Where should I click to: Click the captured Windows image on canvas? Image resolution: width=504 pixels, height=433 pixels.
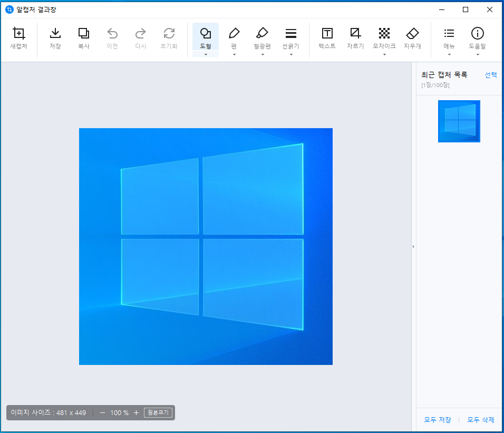pos(206,246)
